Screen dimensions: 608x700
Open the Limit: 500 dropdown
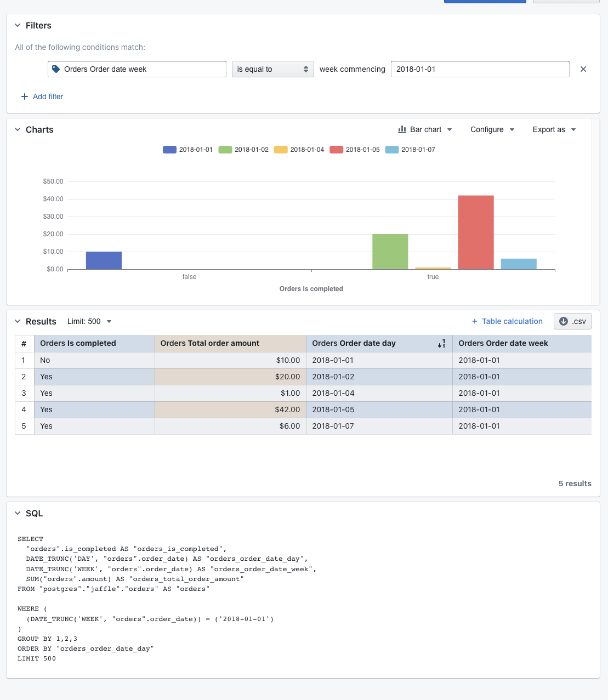tap(89, 321)
